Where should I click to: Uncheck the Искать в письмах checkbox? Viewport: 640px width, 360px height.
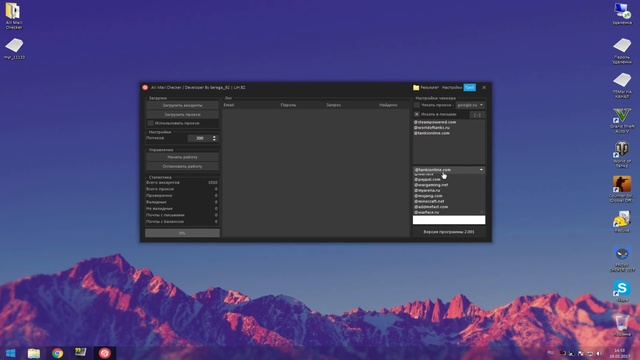point(417,114)
